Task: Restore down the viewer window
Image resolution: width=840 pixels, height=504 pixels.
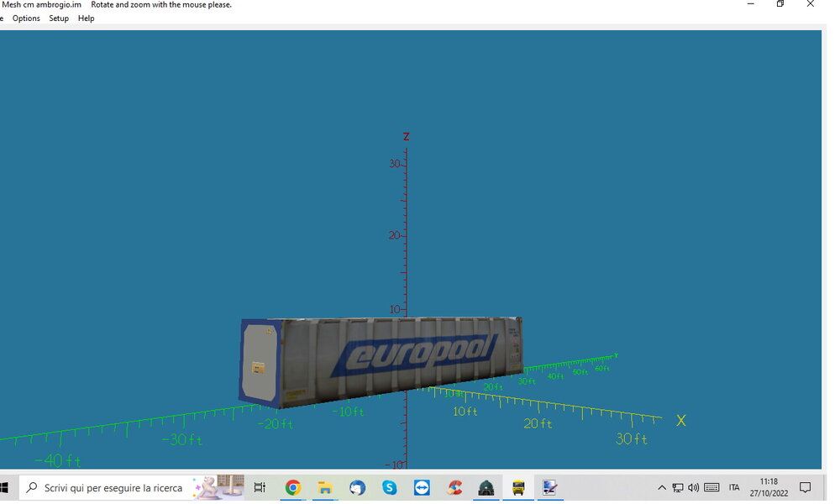Action: [x=780, y=4]
